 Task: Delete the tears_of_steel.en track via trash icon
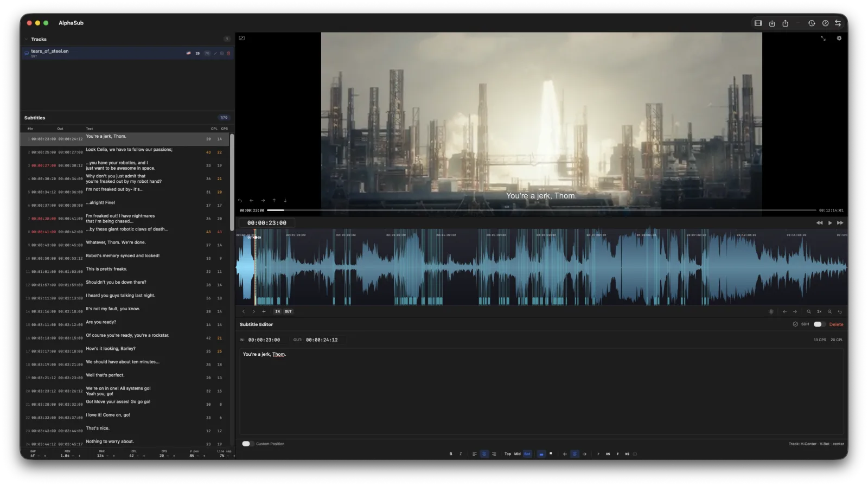pyautogui.click(x=228, y=53)
